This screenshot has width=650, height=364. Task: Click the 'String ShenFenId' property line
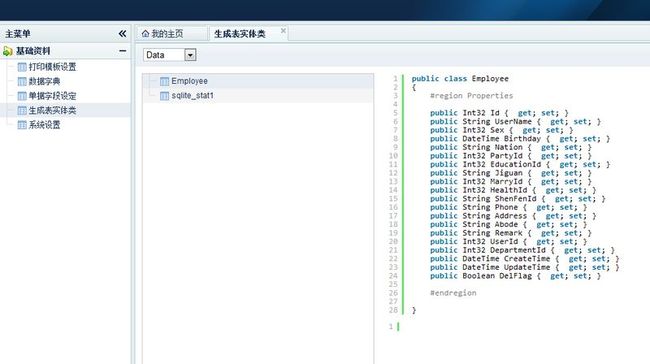click(x=517, y=199)
